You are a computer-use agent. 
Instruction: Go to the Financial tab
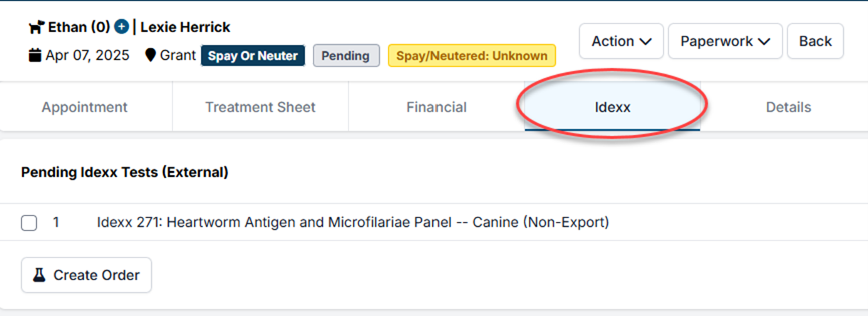pyautogui.click(x=436, y=108)
